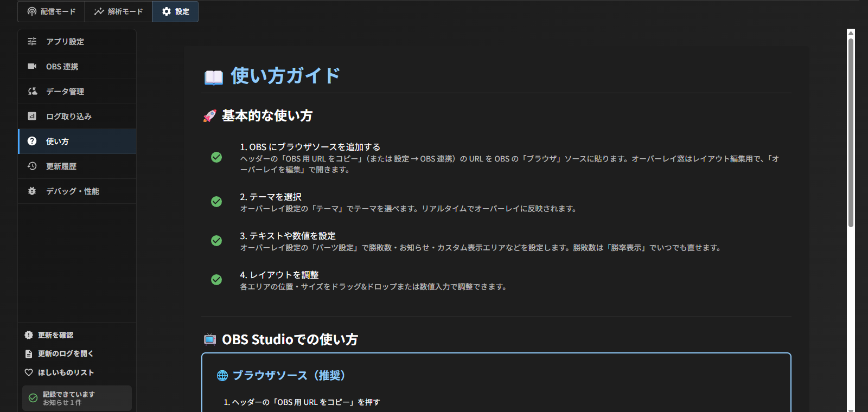Viewport: 868px width, 412px height.
Task: Click the TV icon beside OBS Studioでの使い方
Action: pyautogui.click(x=210, y=339)
